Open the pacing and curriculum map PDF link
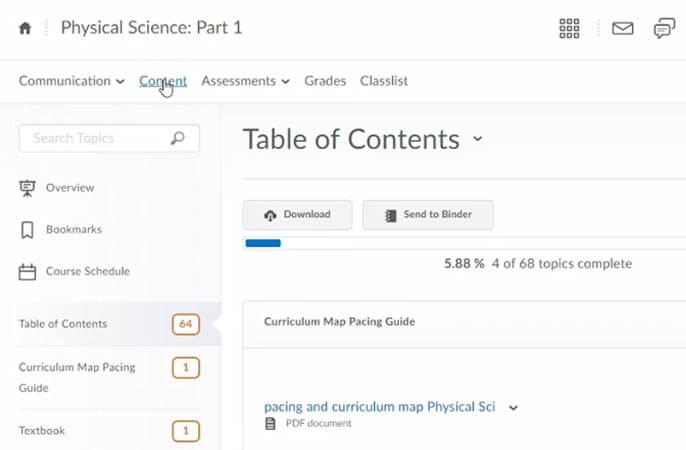 (x=380, y=407)
